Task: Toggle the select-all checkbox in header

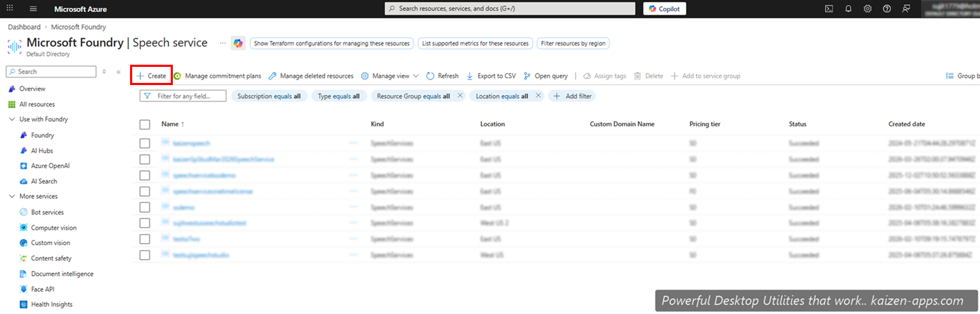Action: click(x=145, y=125)
